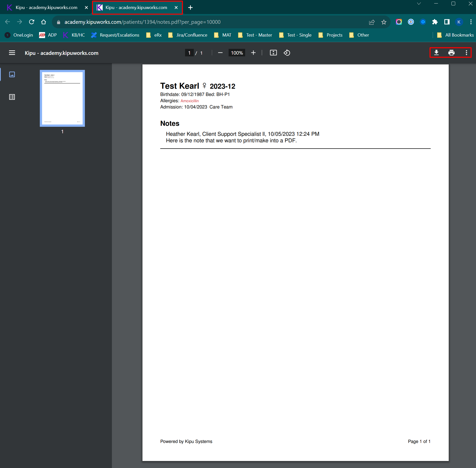The image size is (476, 468).
Task: Print the PDF document
Action: [x=451, y=53]
